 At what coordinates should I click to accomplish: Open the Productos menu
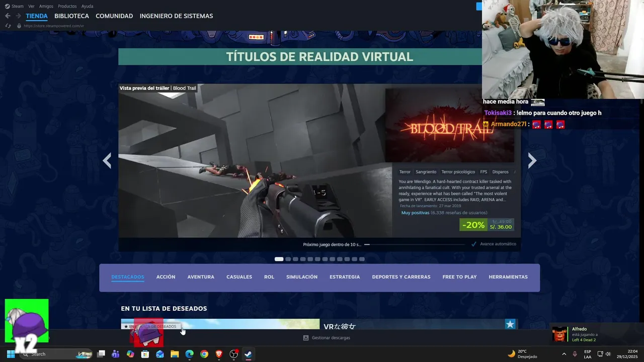pyautogui.click(x=67, y=6)
